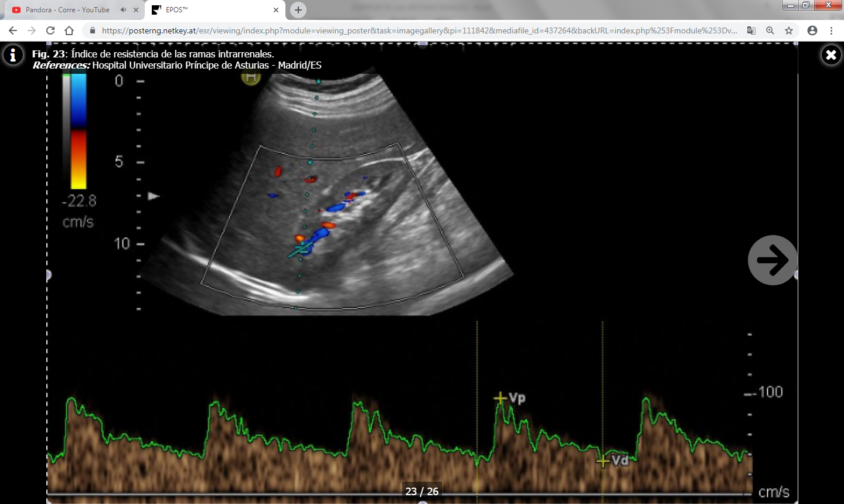Open the poster info icon
Viewport: 844px width, 504px height.
[13, 55]
